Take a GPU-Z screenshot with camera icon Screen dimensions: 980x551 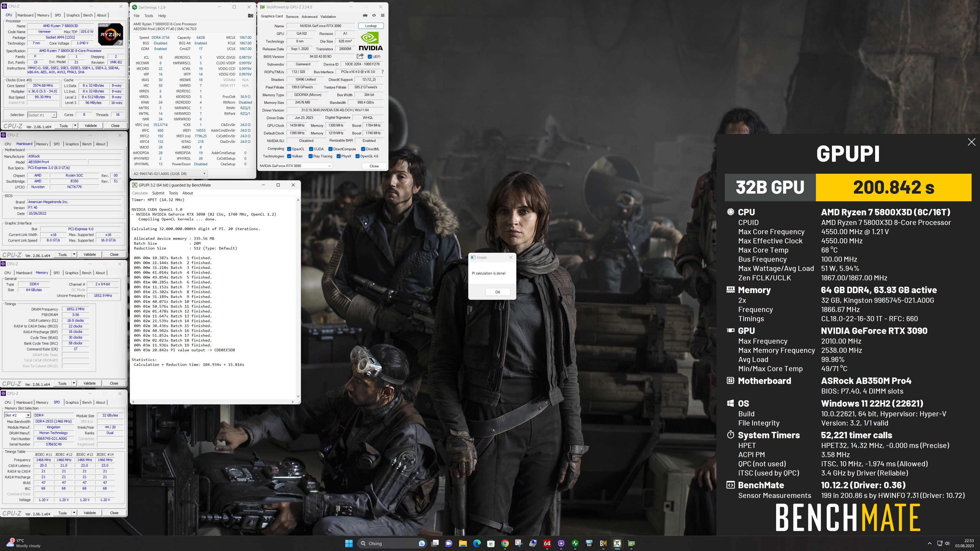pyautogui.click(x=365, y=16)
